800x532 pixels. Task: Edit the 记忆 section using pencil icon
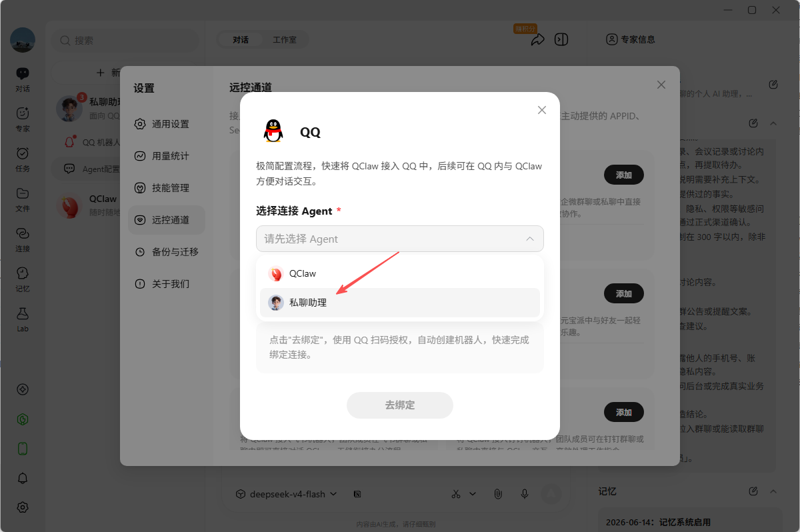tap(753, 491)
